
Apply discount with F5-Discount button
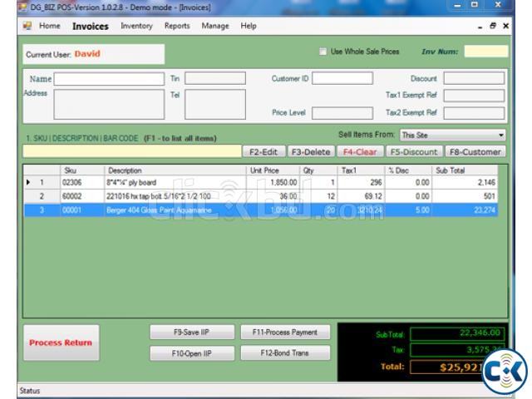(x=413, y=152)
